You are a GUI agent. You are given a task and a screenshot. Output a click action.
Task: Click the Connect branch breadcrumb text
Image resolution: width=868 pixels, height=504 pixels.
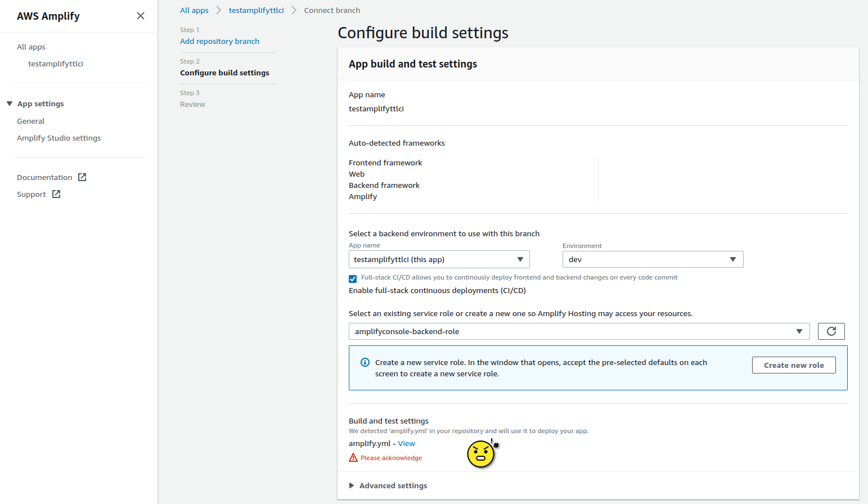332,10
